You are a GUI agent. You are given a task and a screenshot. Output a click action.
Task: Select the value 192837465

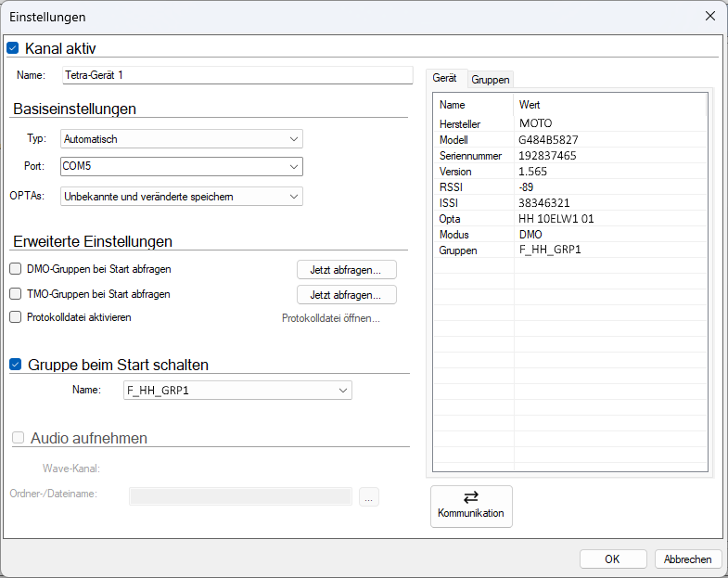point(547,156)
